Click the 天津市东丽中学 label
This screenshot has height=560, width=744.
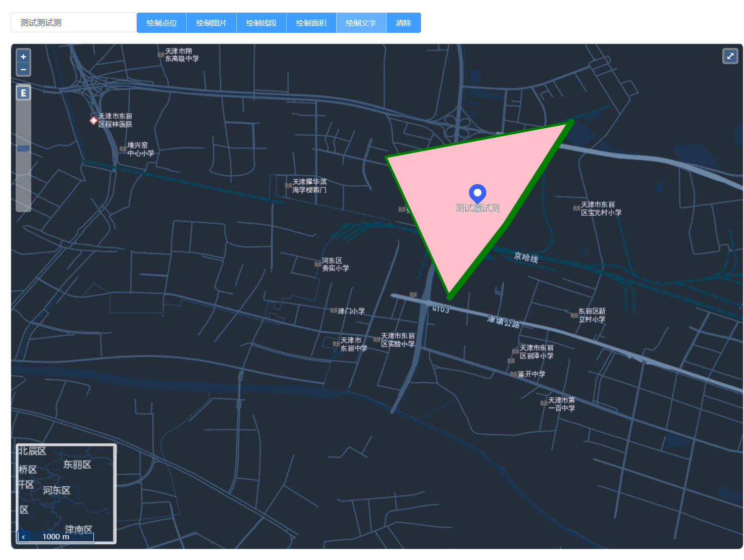353,344
